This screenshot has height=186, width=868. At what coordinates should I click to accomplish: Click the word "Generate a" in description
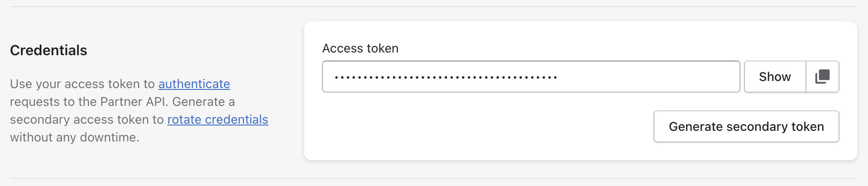point(203,101)
